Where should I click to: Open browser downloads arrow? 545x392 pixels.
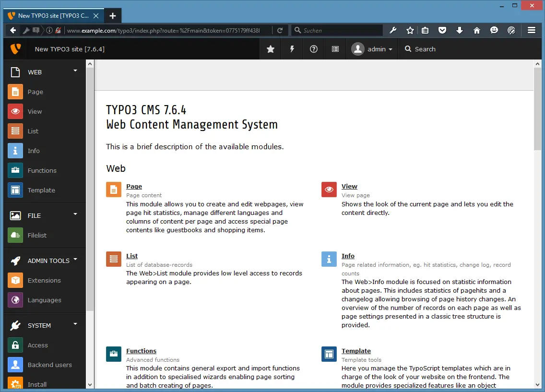(x=460, y=30)
